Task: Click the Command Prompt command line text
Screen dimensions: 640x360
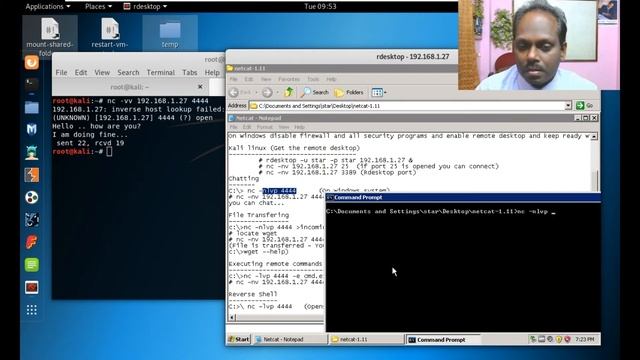Action: point(440,212)
